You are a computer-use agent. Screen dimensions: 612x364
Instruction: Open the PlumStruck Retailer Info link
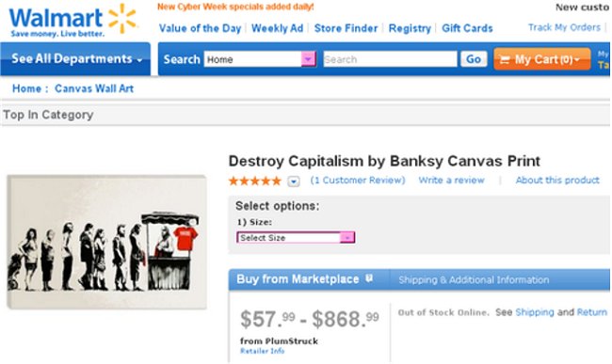coord(262,351)
